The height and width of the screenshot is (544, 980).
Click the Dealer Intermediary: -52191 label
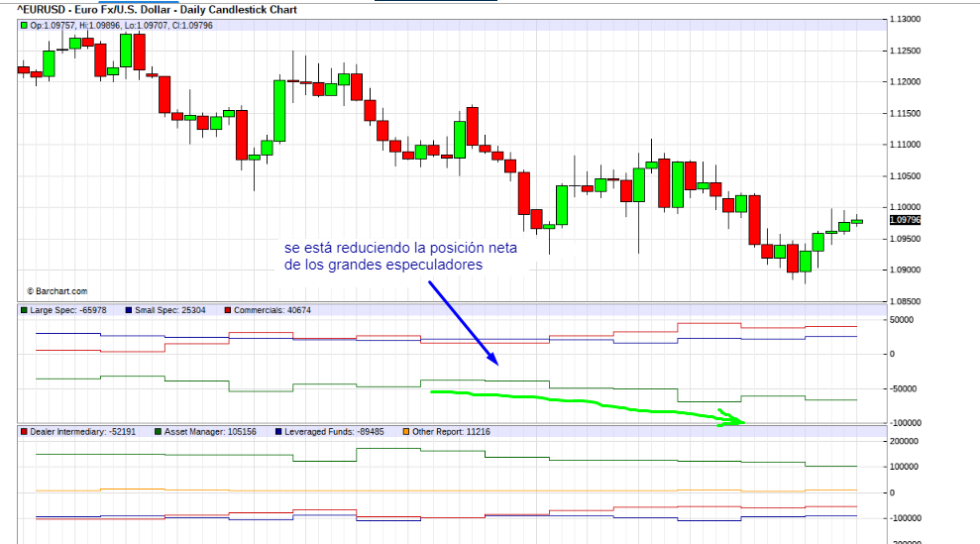pyautogui.click(x=82, y=431)
